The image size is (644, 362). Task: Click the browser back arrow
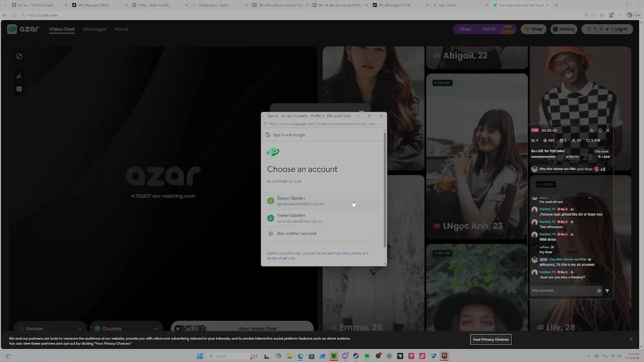point(5,15)
